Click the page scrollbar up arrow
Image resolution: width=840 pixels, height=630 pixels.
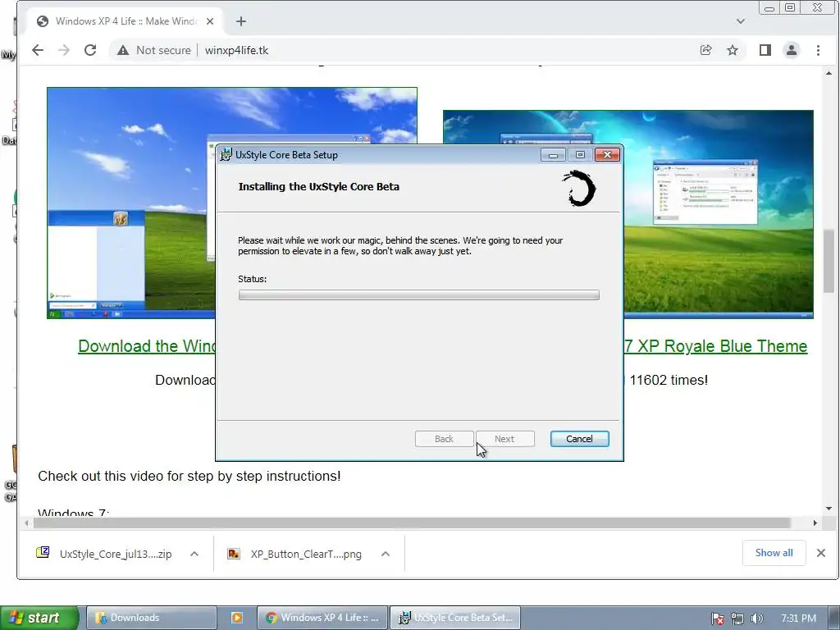(829, 73)
